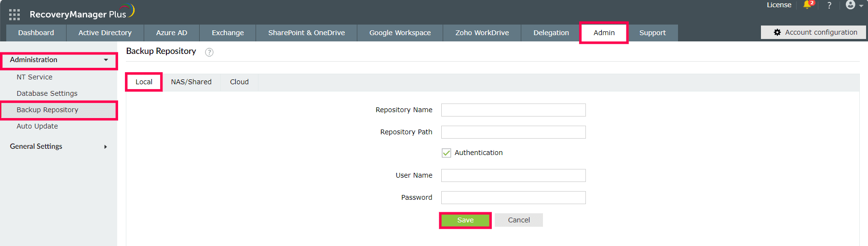Click the Account configuration gear icon
This screenshot has width=868, height=246.
777,32
